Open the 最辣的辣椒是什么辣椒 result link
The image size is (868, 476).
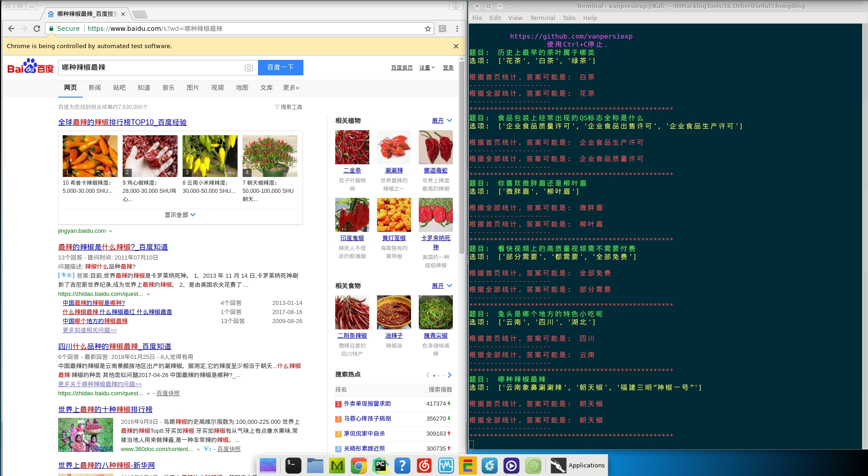(113, 247)
